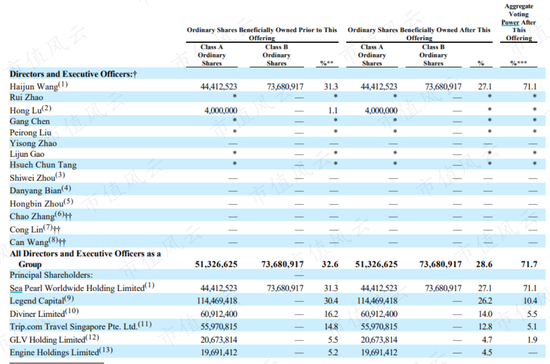This screenshot has height=364, width=550.
Task: Select the Legend Capital row label
Action: [x=41, y=300]
